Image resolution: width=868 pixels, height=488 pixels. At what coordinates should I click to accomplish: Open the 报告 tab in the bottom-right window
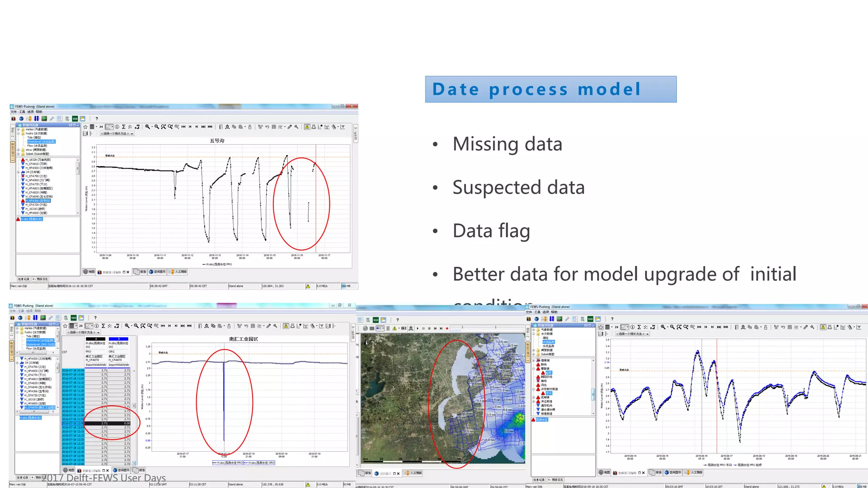point(656,472)
